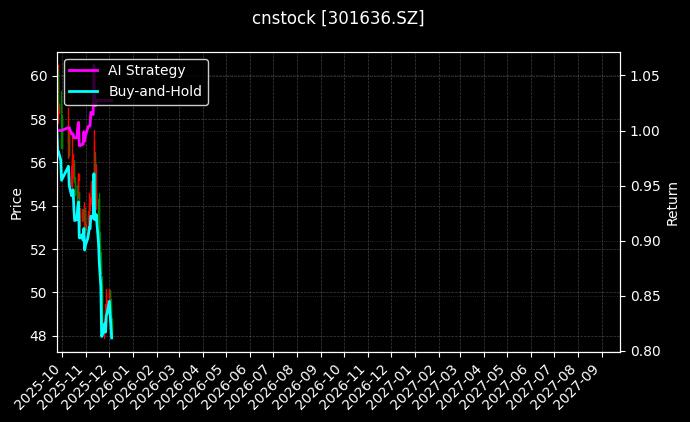Click the 48 price tick label
The width and height of the screenshot is (690, 422).
41,336
